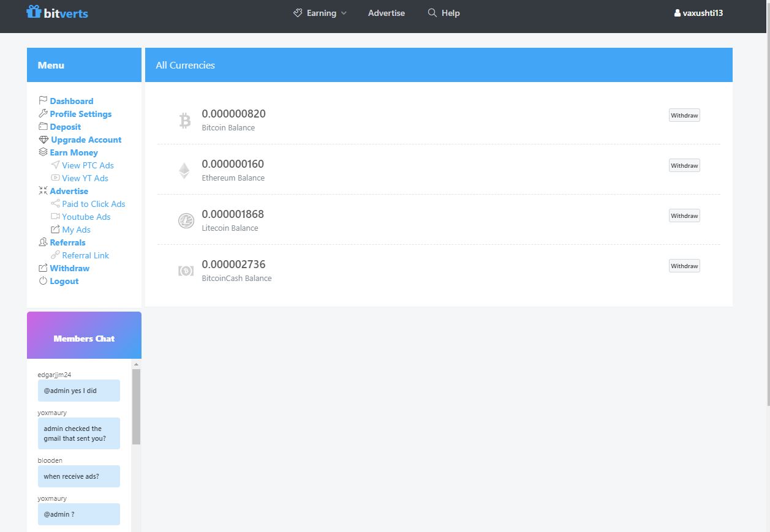This screenshot has width=770, height=532.
Task: Click the Earning tag icon in navbar
Action: [x=298, y=13]
